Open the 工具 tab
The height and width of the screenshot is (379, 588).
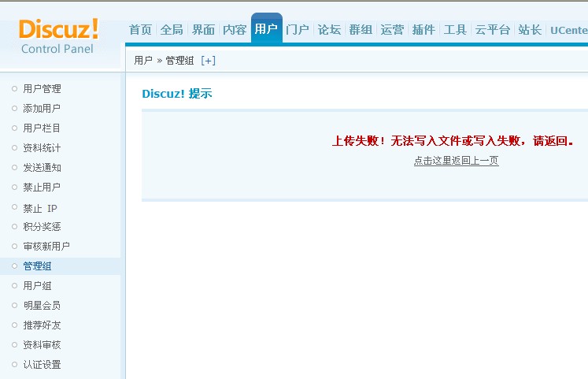tap(455, 30)
